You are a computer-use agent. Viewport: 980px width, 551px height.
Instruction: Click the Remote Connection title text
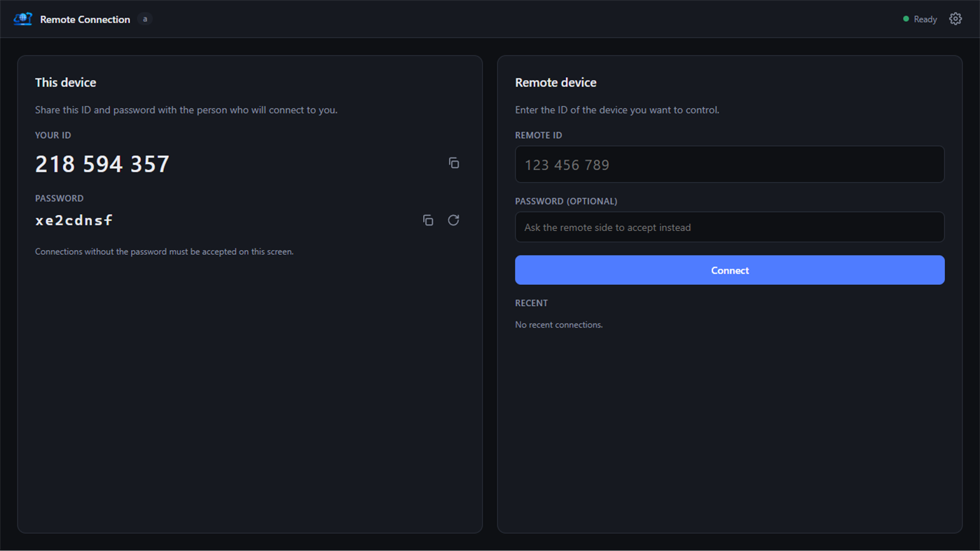(x=85, y=20)
